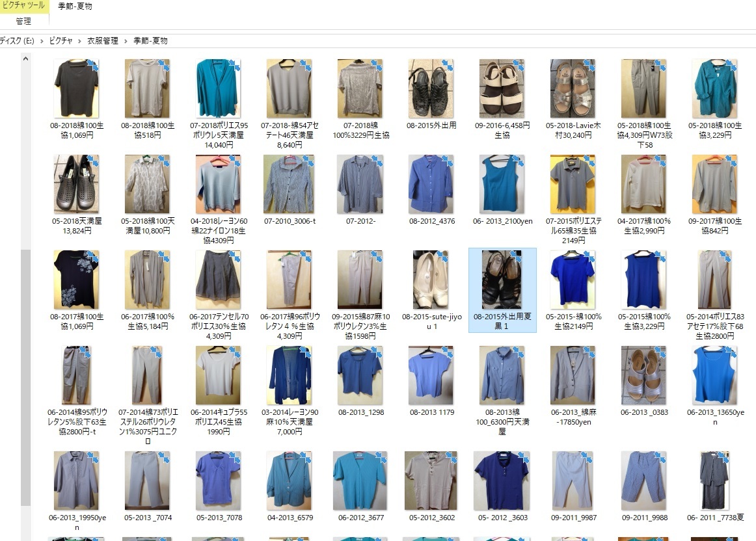Select navy polo 05- 2012 _3603
756x541 pixels.
(502, 481)
